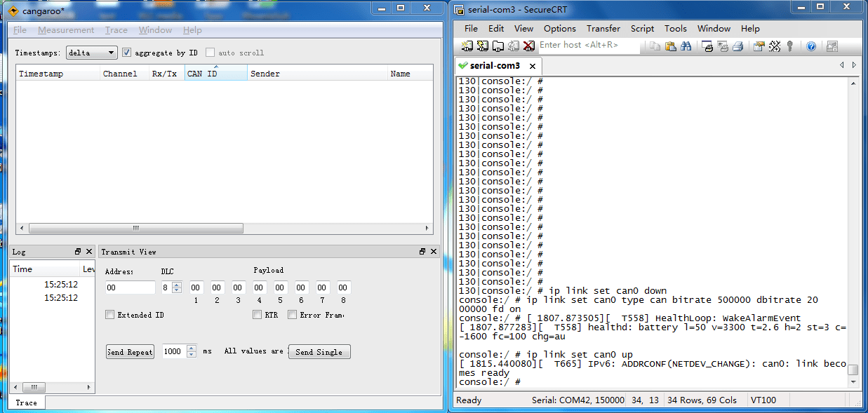This screenshot has width=868, height=413.
Task: Select the Trace tab in cangaroo
Action: (27, 402)
